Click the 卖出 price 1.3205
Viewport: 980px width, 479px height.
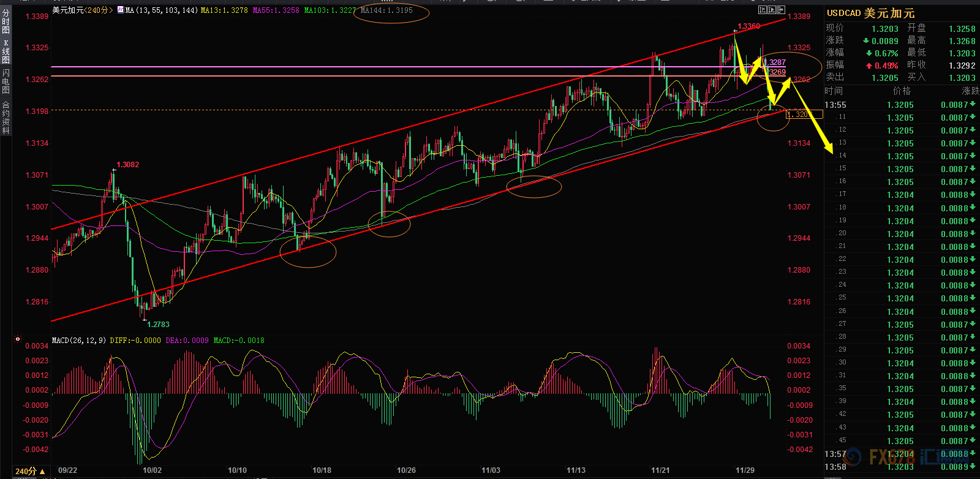pos(885,78)
